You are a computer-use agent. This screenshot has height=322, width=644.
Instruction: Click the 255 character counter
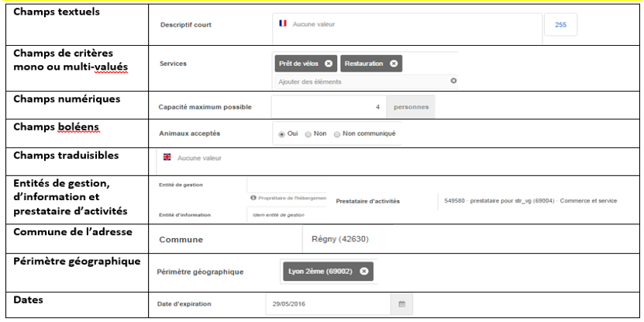[x=560, y=25]
